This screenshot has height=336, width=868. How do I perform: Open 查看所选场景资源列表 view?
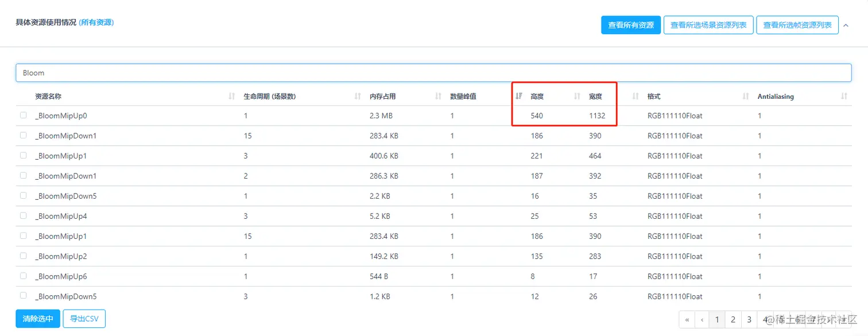708,25
